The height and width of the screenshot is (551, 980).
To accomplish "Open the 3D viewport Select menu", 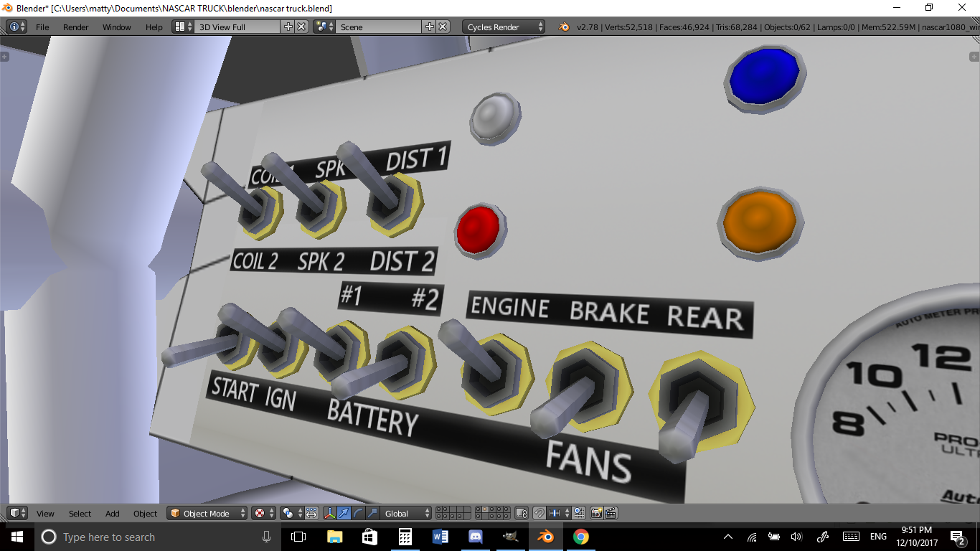I will coord(80,514).
